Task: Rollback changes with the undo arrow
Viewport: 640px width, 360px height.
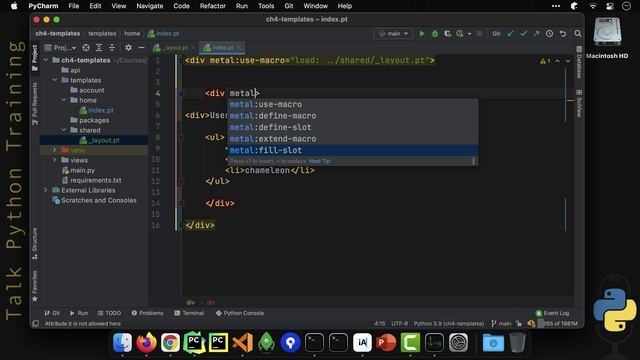Action: click(563, 34)
